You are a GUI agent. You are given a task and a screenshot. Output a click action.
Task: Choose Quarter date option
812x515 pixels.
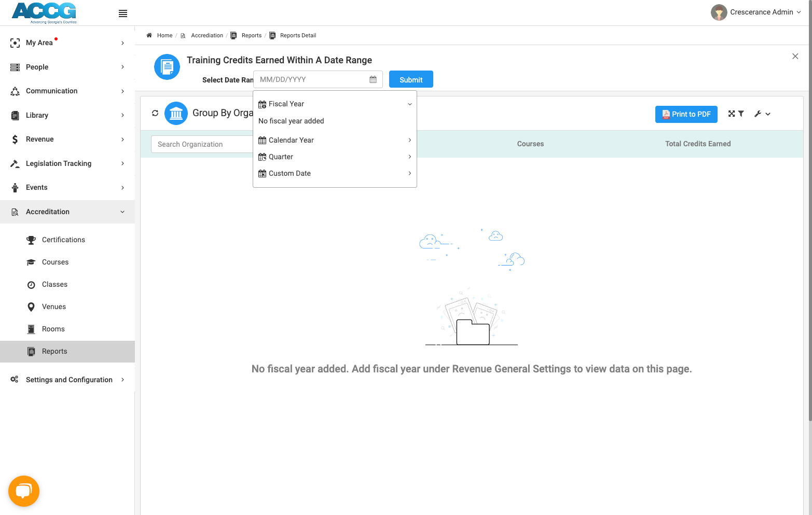coord(335,157)
